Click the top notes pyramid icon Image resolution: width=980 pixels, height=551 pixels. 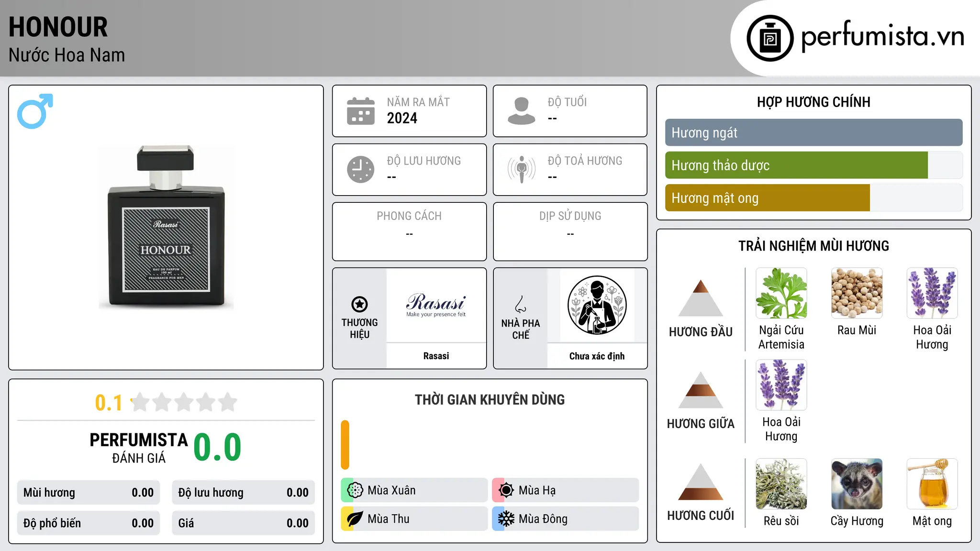(701, 298)
